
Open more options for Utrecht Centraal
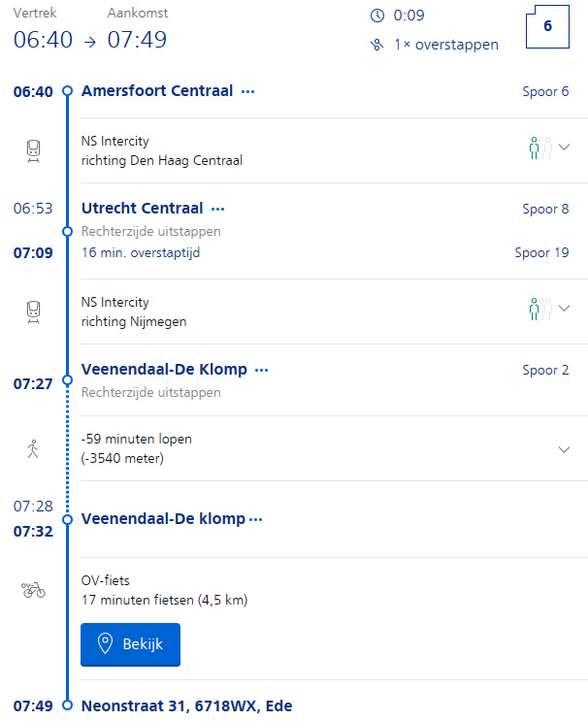(x=218, y=210)
